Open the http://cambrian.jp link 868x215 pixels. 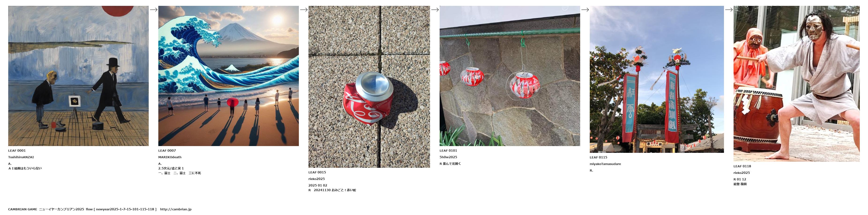pyautogui.click(x=176, y=209)
